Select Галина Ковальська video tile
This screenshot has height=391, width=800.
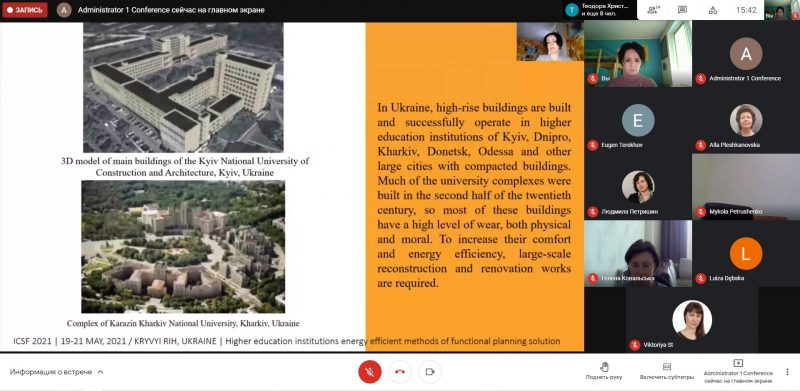(638, 253)
